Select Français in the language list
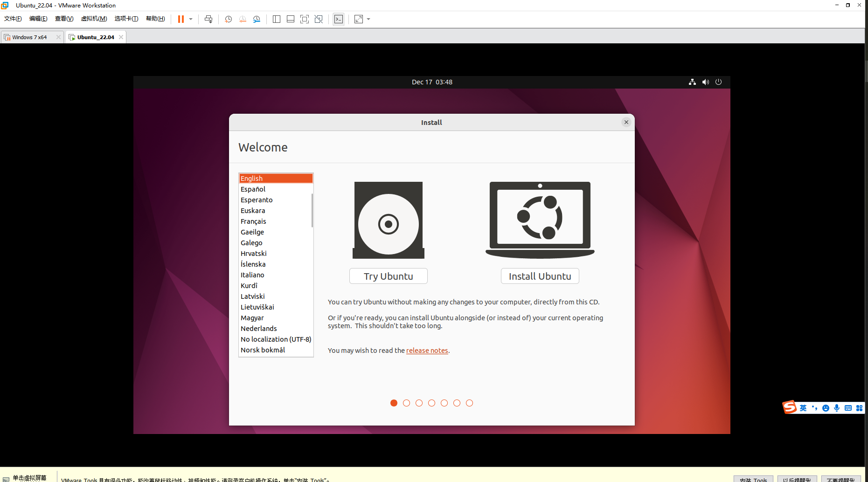868x482 pixels. click(276, 221)
